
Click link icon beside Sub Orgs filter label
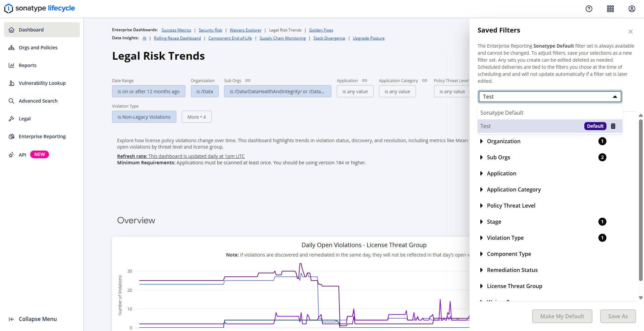click(248, 80)
